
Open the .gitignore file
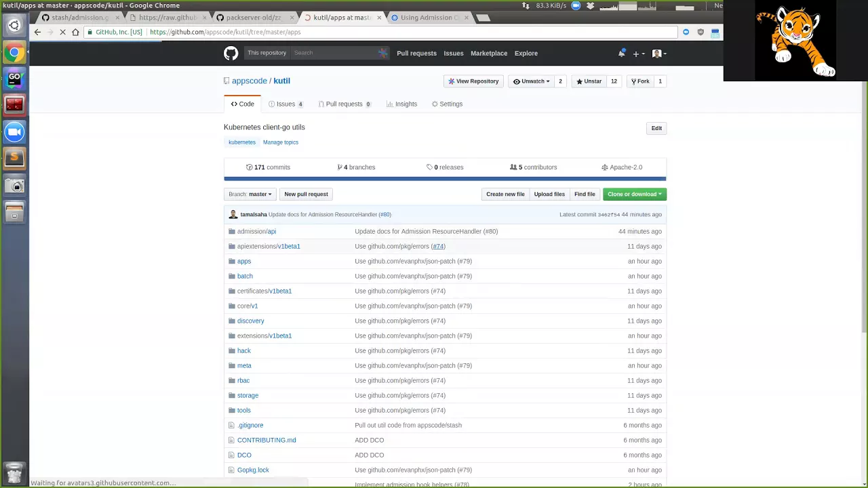(x=250, y=425)
